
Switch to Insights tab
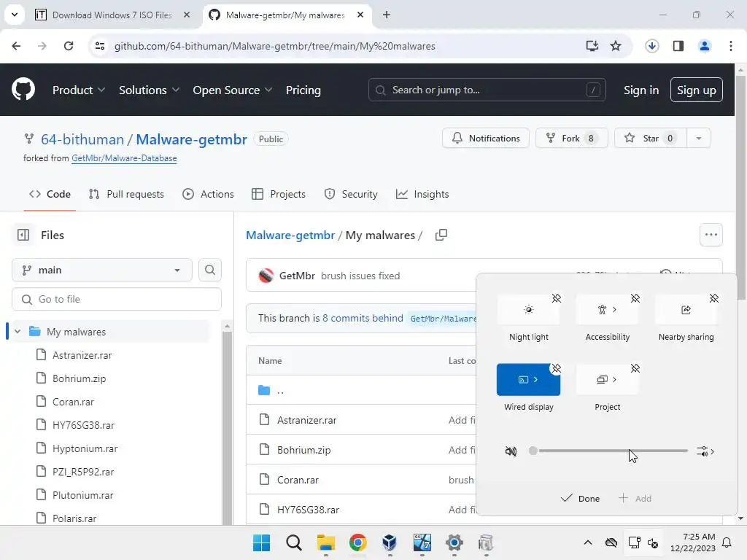point(422,194)
